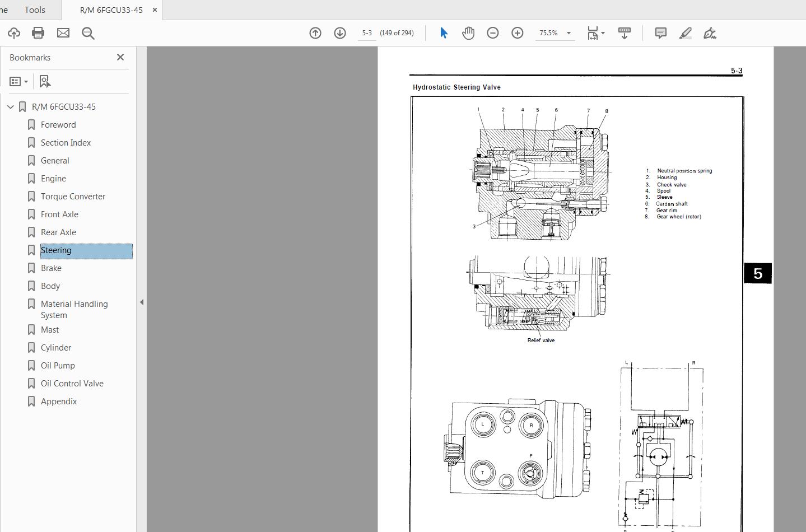Switch to the Tools tab
This screenshot has height=532, width=806.
click(34, 10)
